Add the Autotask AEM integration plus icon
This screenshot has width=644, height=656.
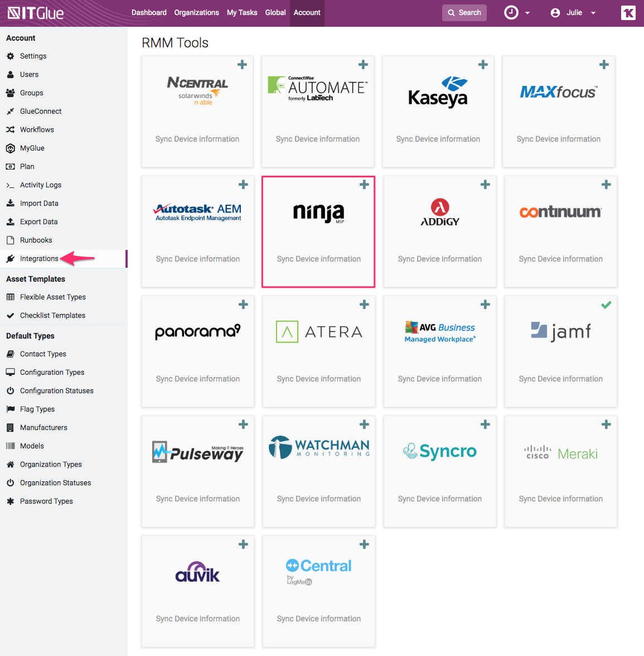243,185
